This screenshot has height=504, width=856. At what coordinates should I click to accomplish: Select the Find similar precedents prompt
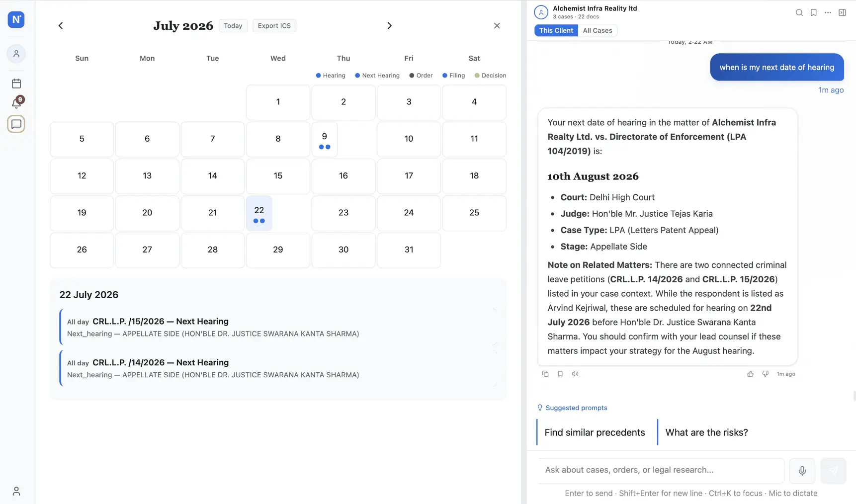[x=595, y=432]
